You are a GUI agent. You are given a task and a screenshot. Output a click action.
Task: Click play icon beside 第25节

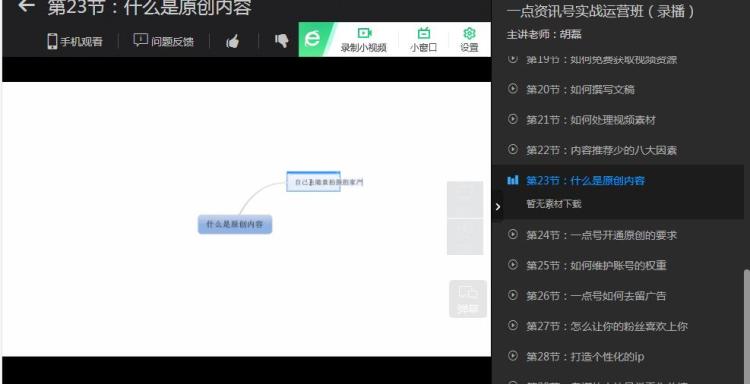(513, 264)
